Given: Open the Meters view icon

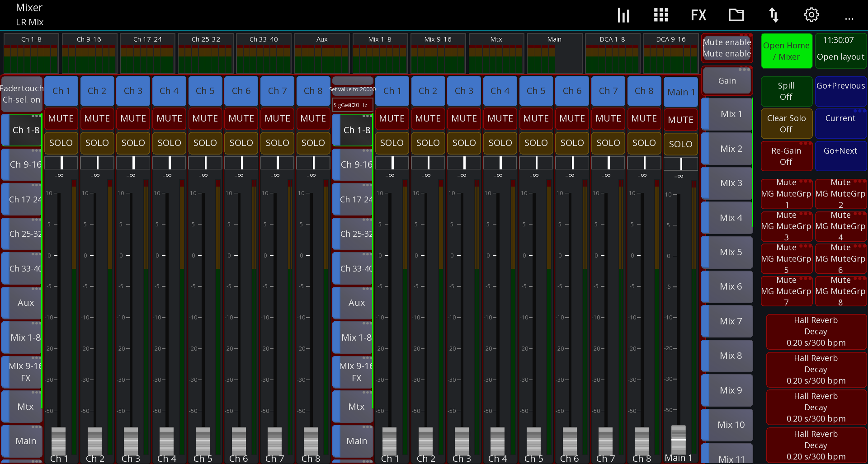Looking at the screenshot, I should point(623,14).
